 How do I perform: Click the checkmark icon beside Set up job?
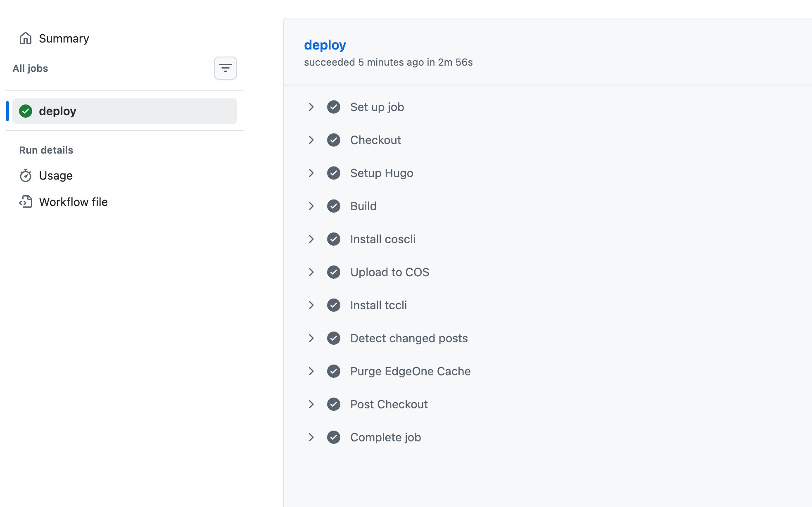tap(333, 107)
